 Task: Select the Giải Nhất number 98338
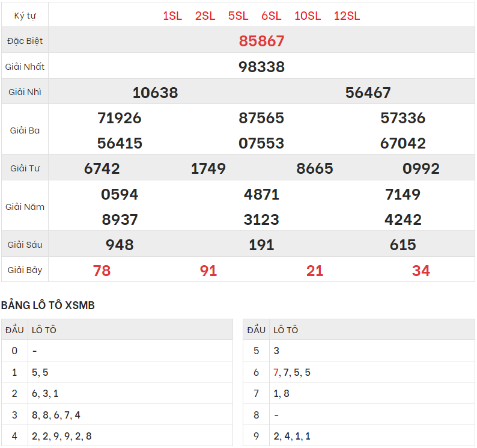pyautogui.click(x=261, y=67)
